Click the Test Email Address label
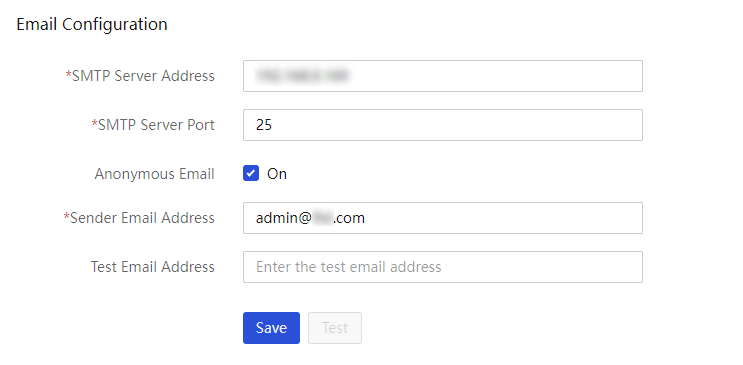743x365 pixels. (x=153, y=267)
